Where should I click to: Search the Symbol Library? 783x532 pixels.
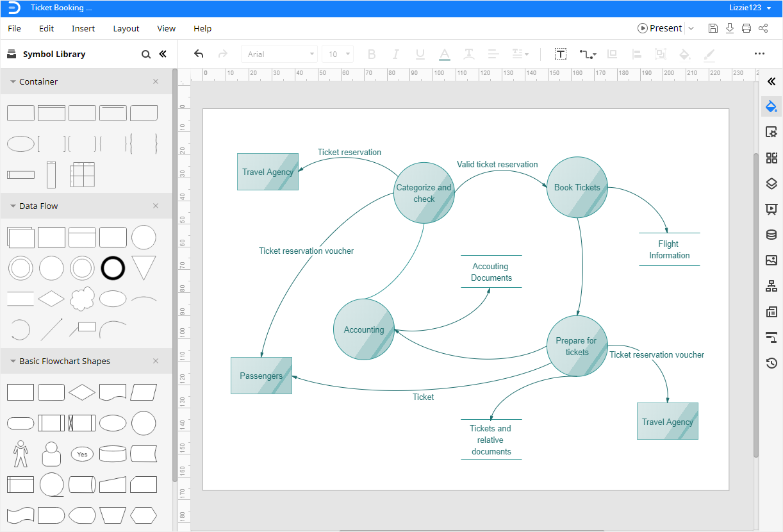pos(146,54)
